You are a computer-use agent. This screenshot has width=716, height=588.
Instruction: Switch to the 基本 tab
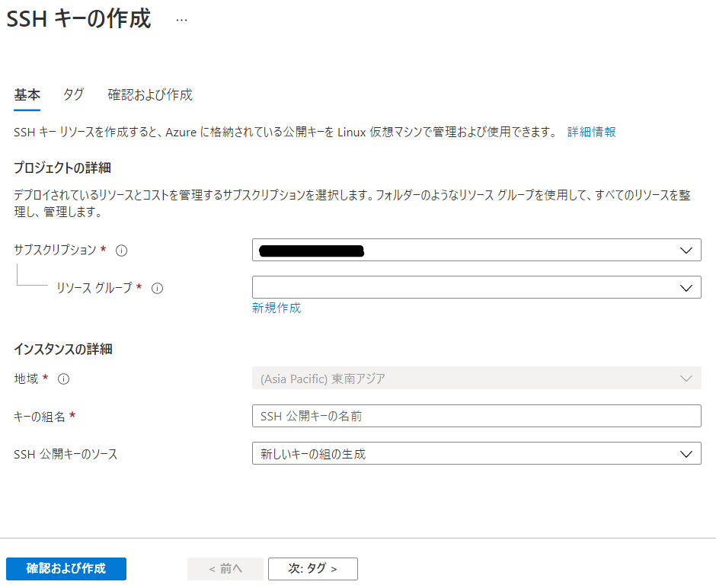point(27,95)
